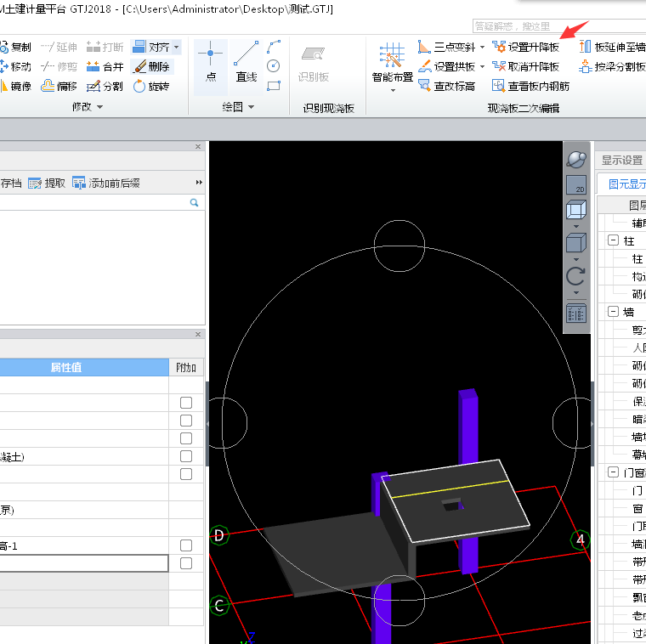The image size is (646, 644).
Task: Collapse the 门窗 tree node
Action: click(614, 472)
